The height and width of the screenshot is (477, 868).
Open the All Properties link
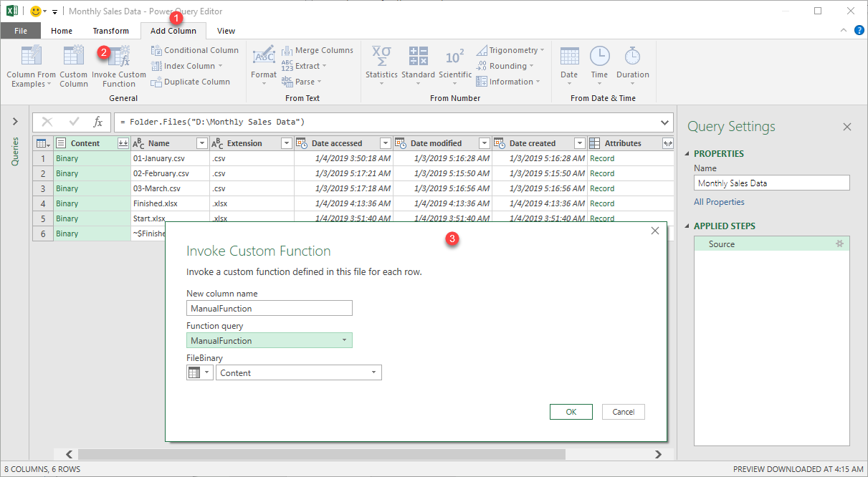point(719,202)
